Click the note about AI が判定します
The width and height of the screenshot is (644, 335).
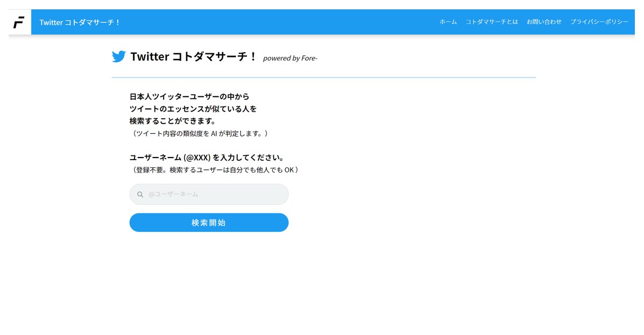pos(199,133)
